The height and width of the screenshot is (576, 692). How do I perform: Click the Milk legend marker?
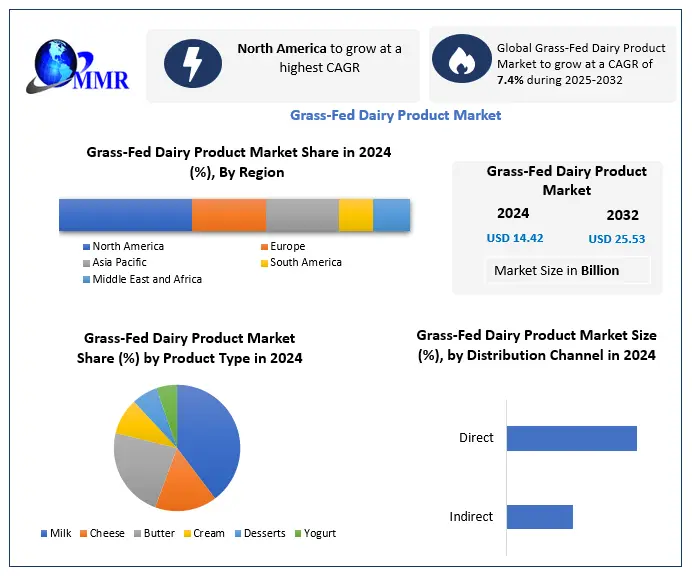coord(44,534)
